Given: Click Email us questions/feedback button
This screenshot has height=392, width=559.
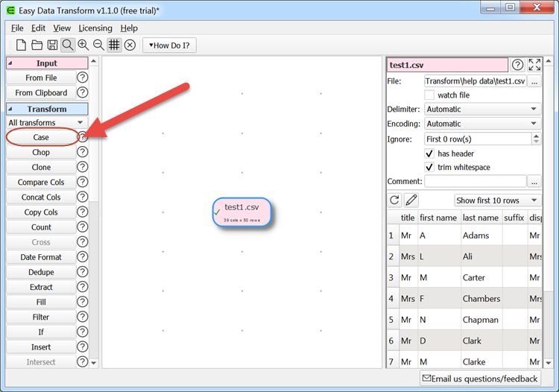Looking at the screenshot, I should 480,379.
